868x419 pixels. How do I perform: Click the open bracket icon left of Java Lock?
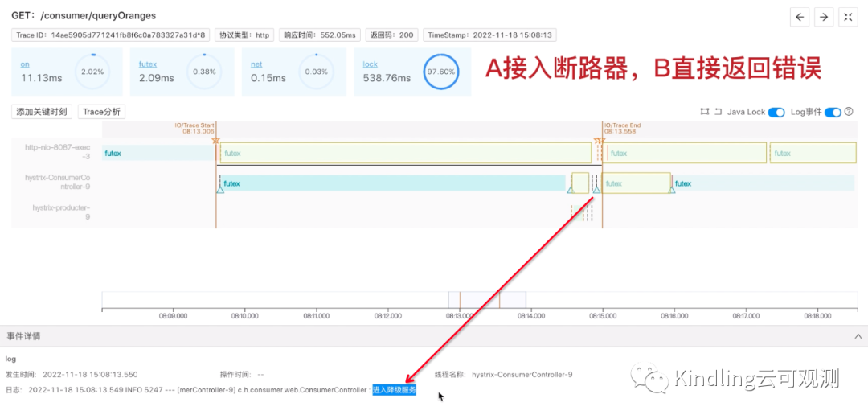(x=718, y=112)
